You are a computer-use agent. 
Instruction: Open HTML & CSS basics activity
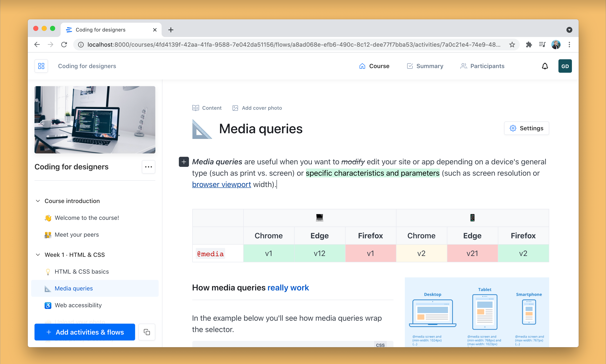point(95,272)
